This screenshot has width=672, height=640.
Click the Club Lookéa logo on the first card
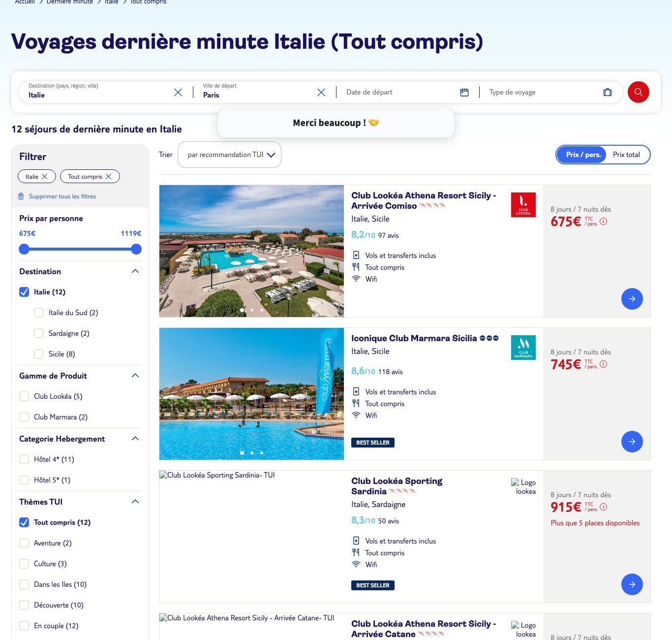click(523, 205)
